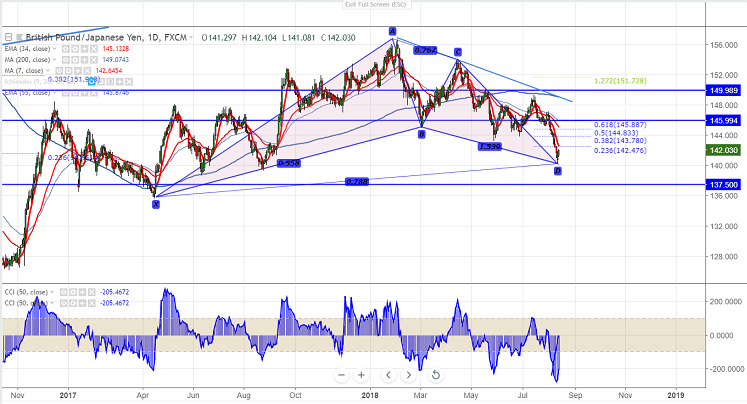
Task: Remove the upper CCI (50, close) indicator
Action: [91, 292]
